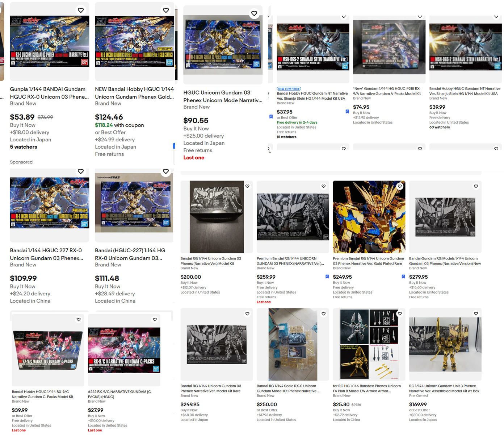The image size is (504, 444).
Task: Open the 'Gunpla 1/144 BANDAI Gundam HGUC RX-0' listing title
Action: (x=49, y=93)
